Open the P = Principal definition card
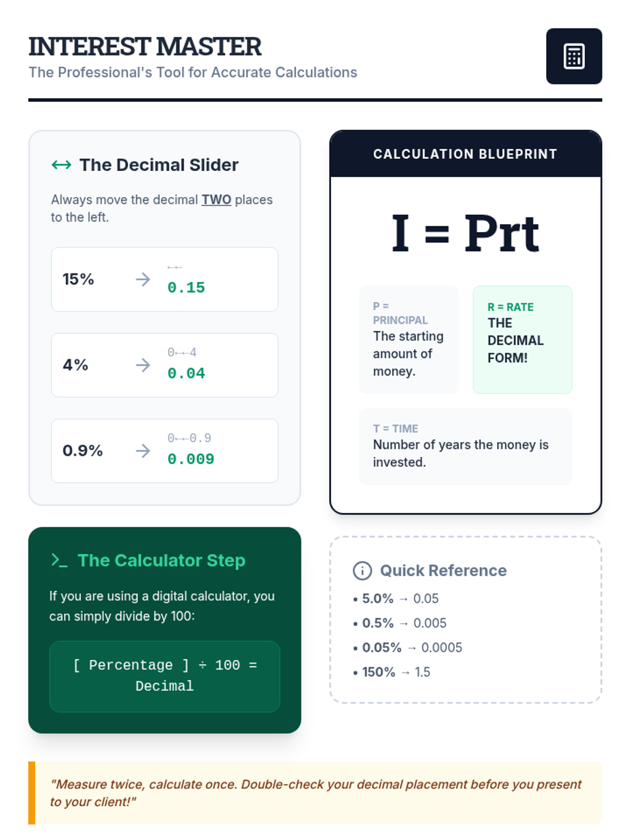Viewport: 630px width, 840px height. [409, 340]
